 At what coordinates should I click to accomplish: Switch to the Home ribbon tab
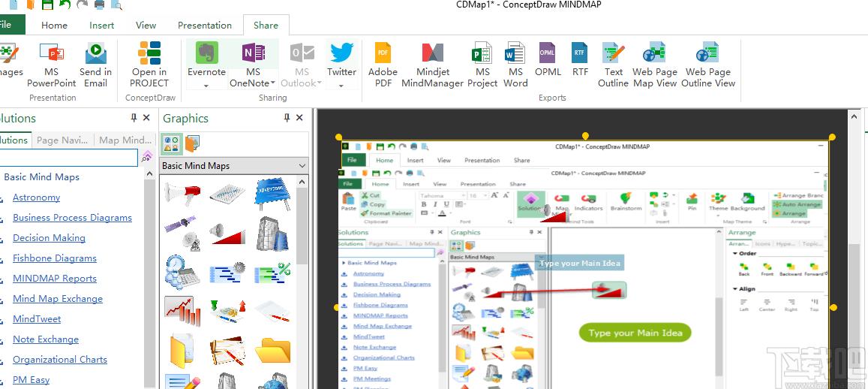pyautogui.click(x=54, y=25)
